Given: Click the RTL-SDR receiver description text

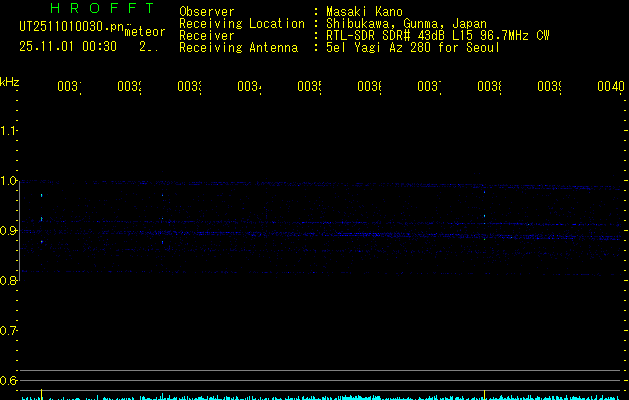Looking at the screenshot, I should point(438,35).
